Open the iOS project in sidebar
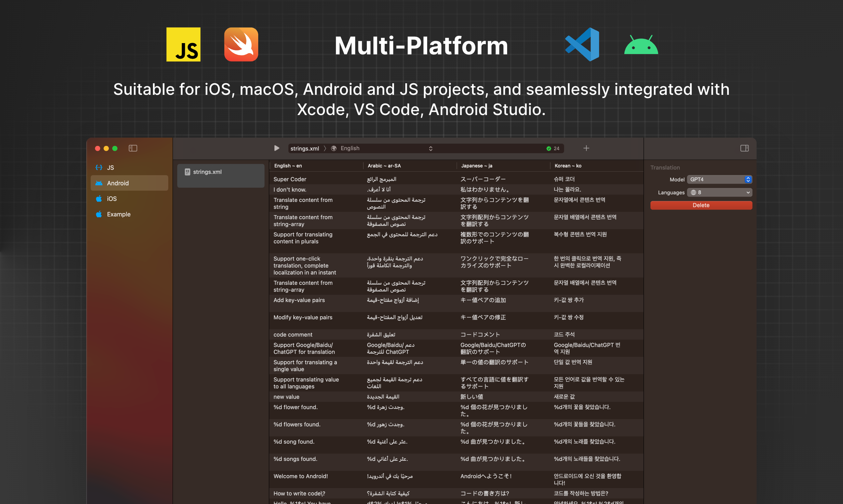The width and height of the screenshot is (843, 504). (x=112, y=199)
